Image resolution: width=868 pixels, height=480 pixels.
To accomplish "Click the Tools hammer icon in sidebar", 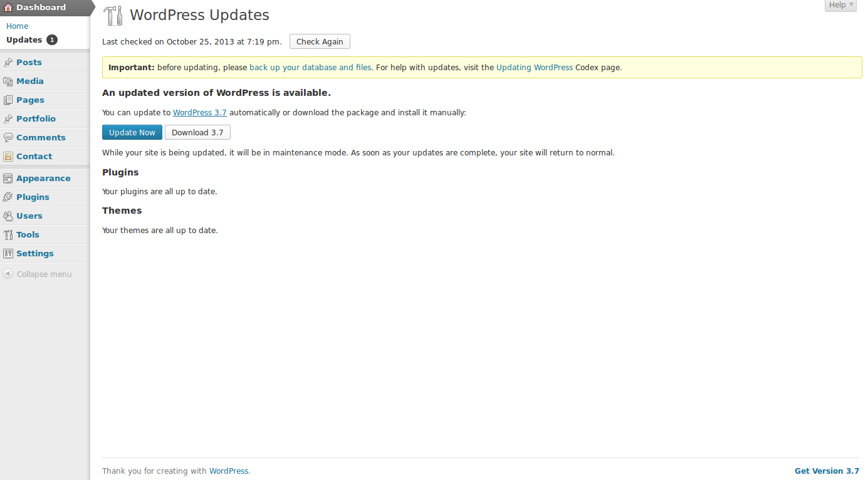I will [x=8, y=235].
